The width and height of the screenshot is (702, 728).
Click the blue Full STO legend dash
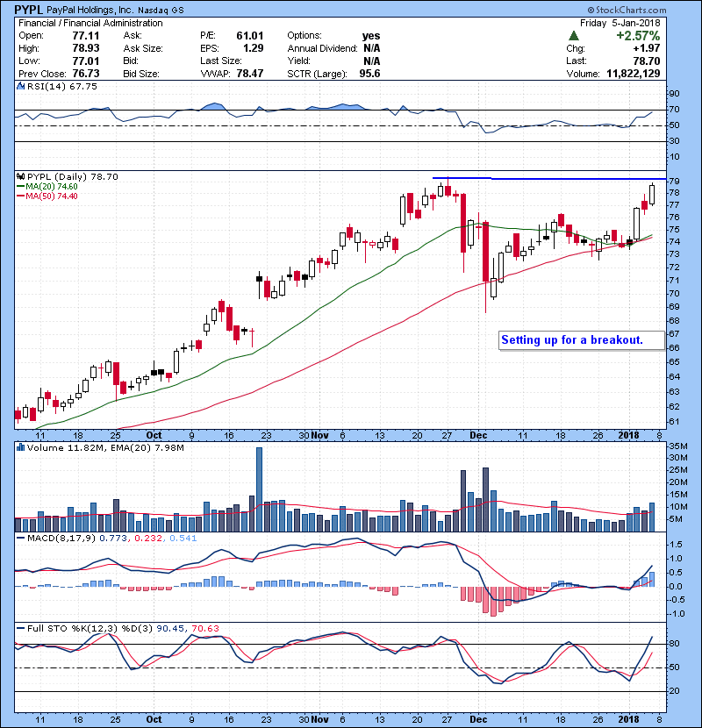coord(20,629)
